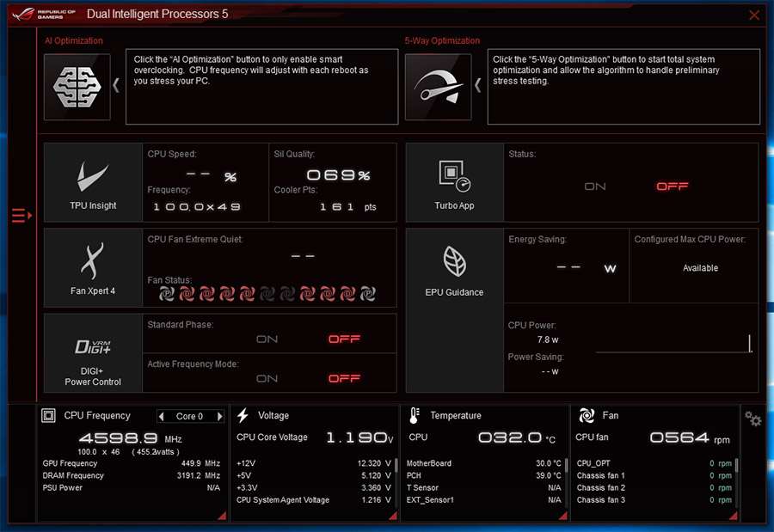Click the Chassis fan 2 row
This screenshot has height=532, width=774.
coord(654,487)
